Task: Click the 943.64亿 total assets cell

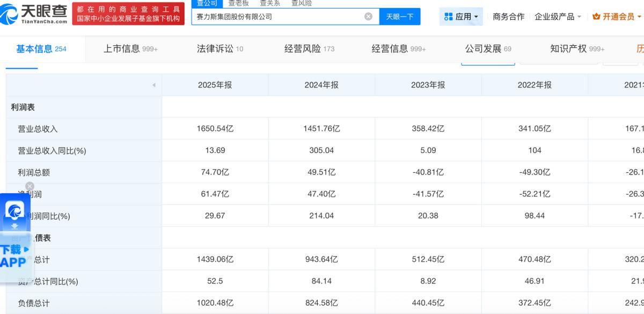Action: (321, 259)
